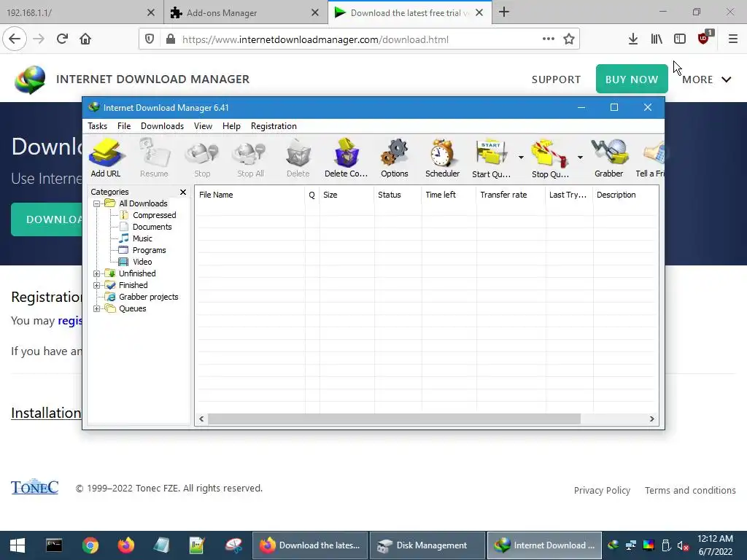Click the horizontal scrollbar right arrow
Viewport: 747px width, 560px height.
coord(651,419)
